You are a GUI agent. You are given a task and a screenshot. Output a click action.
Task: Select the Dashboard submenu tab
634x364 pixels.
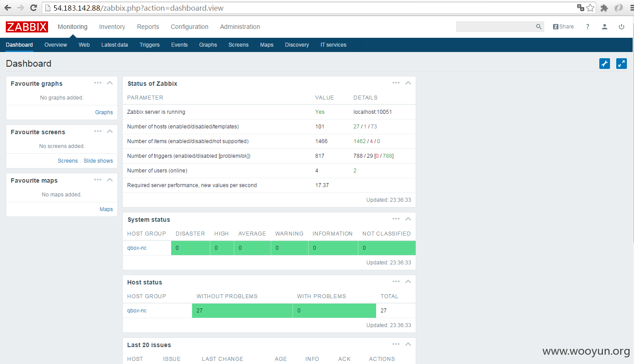coord(19,45)
